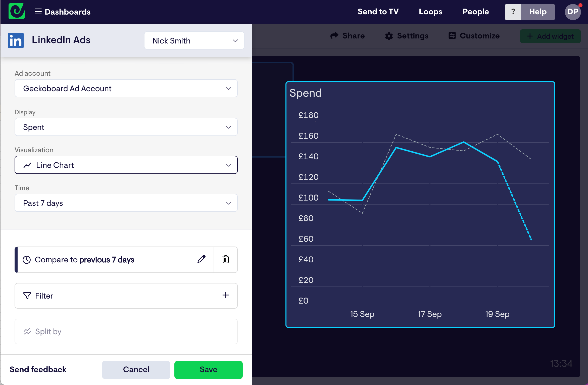Click the Share arrow icon
Image resolution: width=588 pixels, height=385 pixels.
pos(334,36)
